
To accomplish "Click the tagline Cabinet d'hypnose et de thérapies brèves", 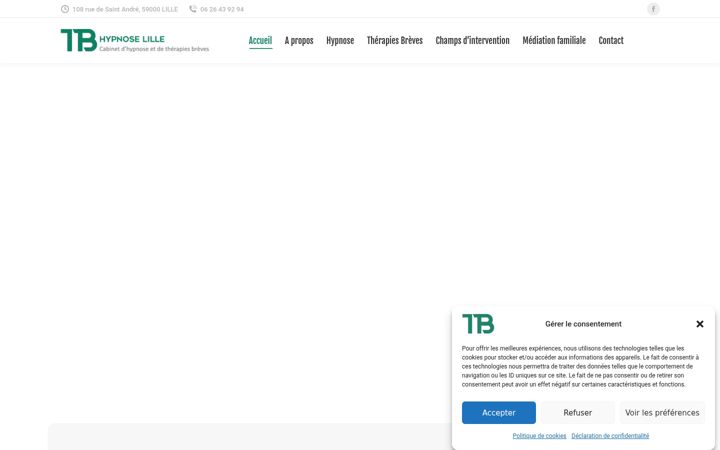I will [154, 49].
